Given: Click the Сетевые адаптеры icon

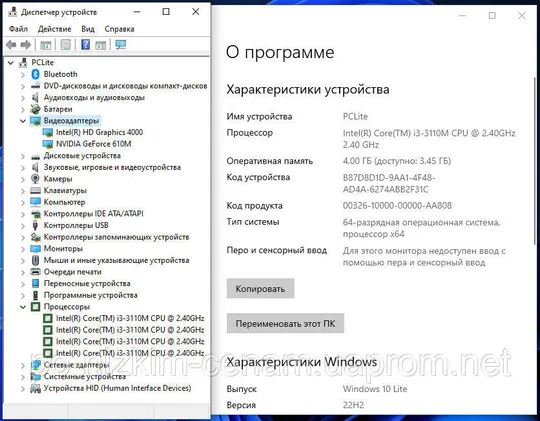Looking at the screenshot, I should tap(35, 364).
